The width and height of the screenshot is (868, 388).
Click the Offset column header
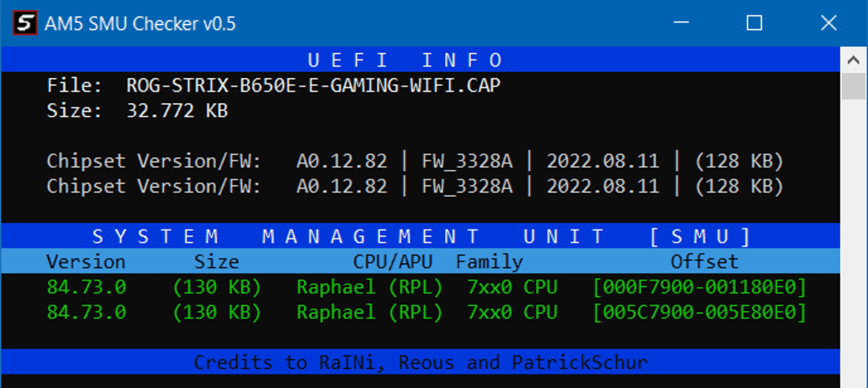tap(704, 262)
